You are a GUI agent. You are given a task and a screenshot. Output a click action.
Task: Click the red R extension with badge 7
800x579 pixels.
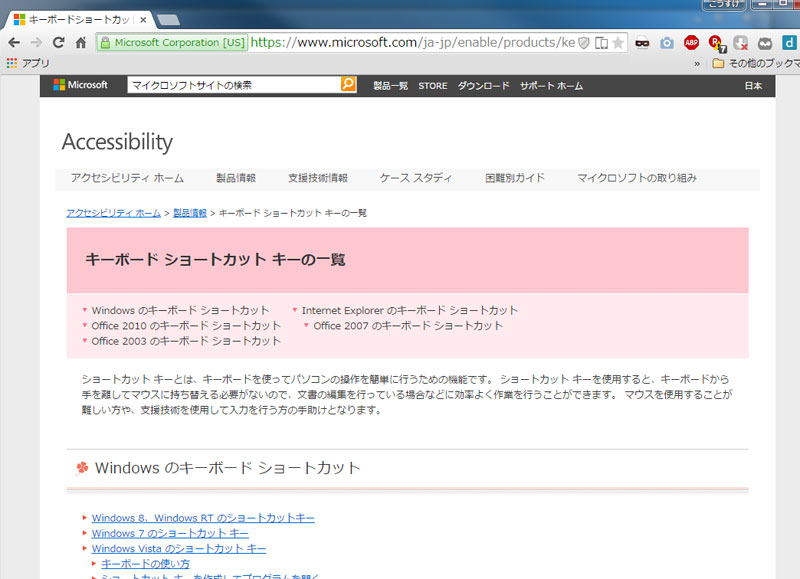pyautogui.click(x=717, y=44)
